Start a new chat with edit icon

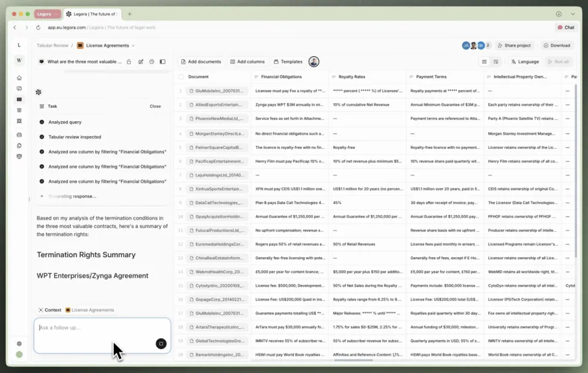click(x=141, y=62)
